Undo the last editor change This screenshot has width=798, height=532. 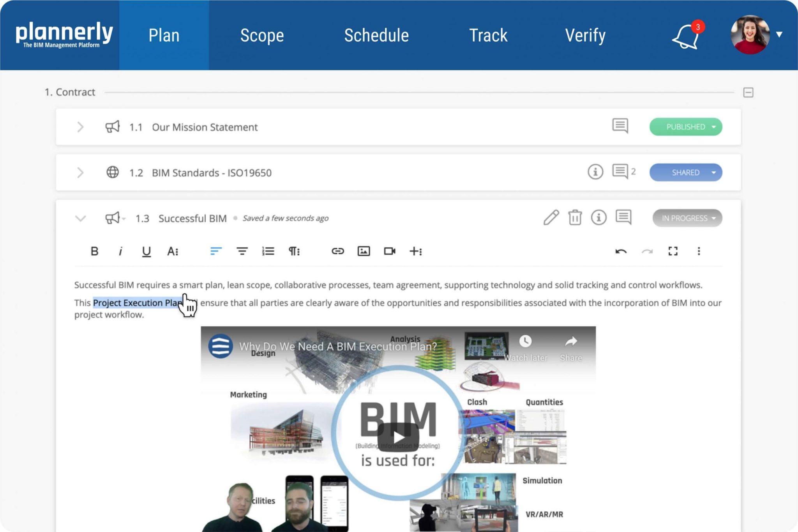[x=621, y=251]
